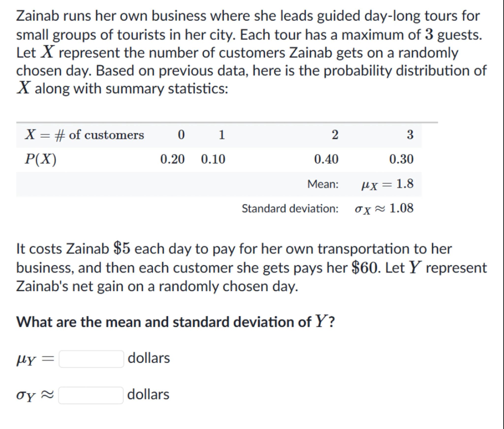Select the 2 customers column header

pyautogui.click(x=335, y=135)
